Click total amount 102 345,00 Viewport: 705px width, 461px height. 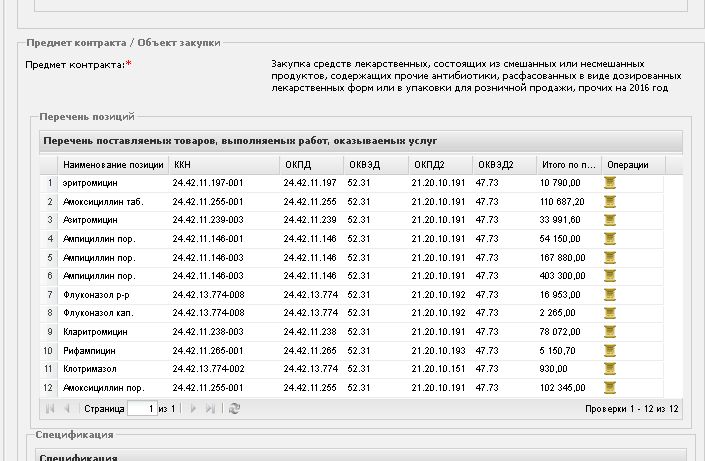click(562, 388)
